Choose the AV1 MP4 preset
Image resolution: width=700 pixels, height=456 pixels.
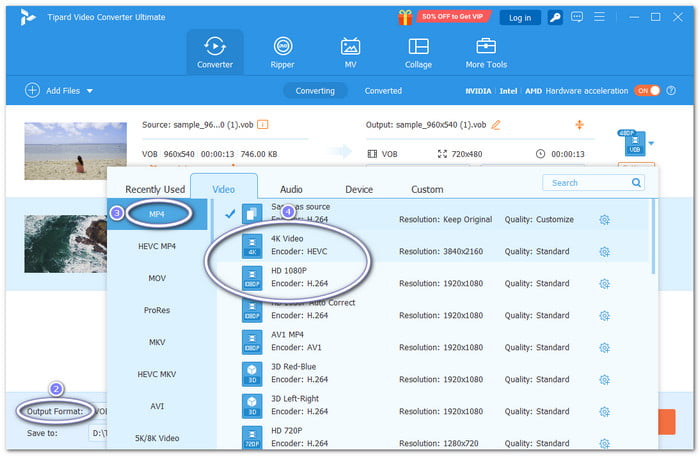[x=431, y=342]
